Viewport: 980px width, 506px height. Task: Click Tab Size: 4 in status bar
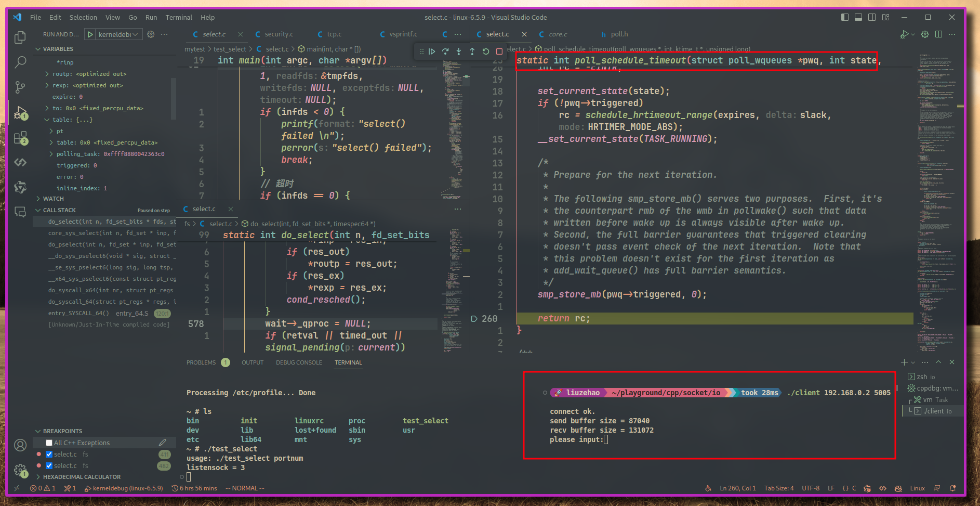pyautogui.click(x=779, y=488)
